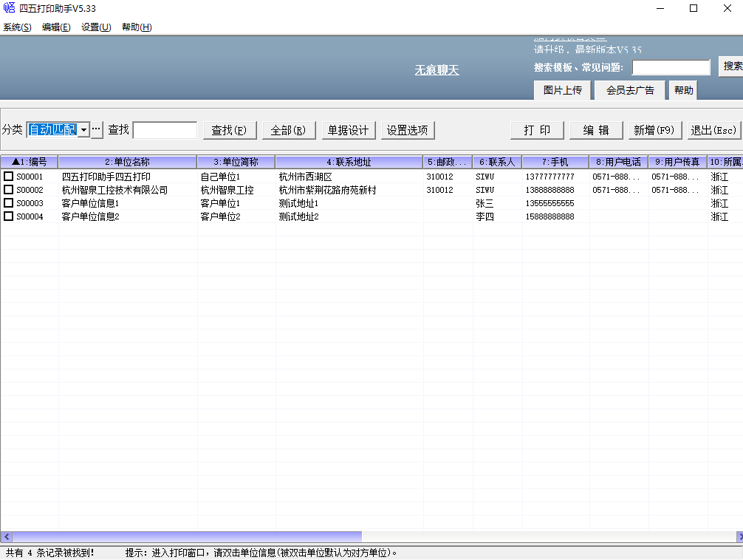Image resolution: width=743 pixels, height=560 pixels.
Task: Sort by the 5:邮政 column header
Action: [448, 163]
